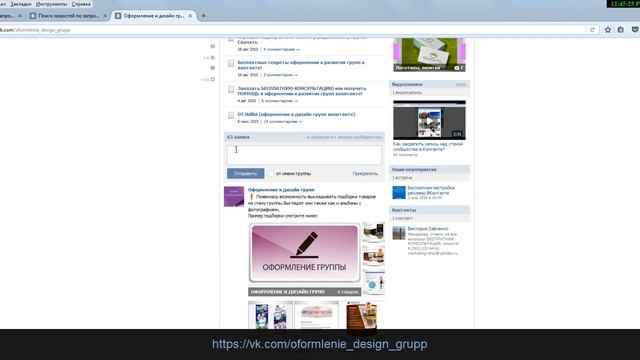Image resolution: width=640 pixels, height=360 pixels.
Task: Open the Наши мероприятия section header
Action: [x=414, y=169]
